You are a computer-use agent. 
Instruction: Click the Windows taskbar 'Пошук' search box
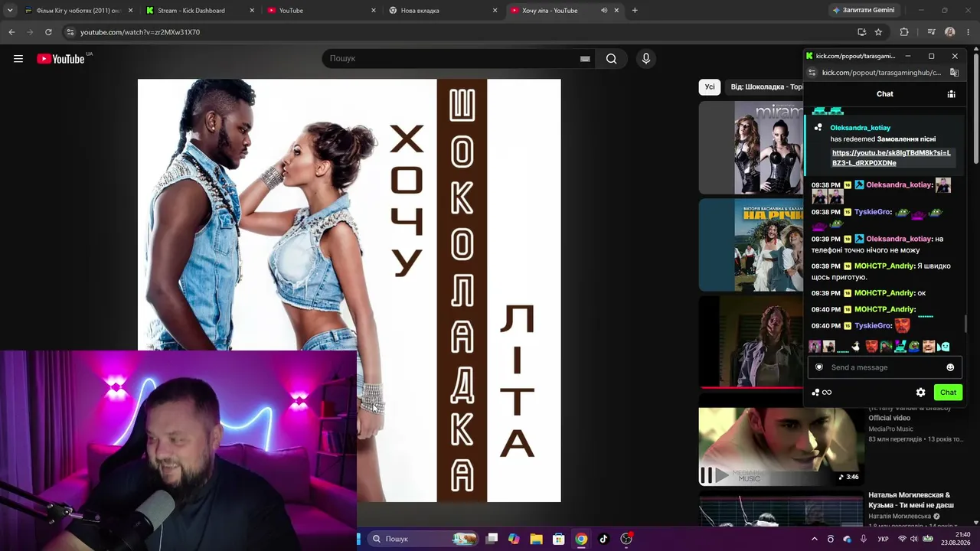click(x=423, y=539)
